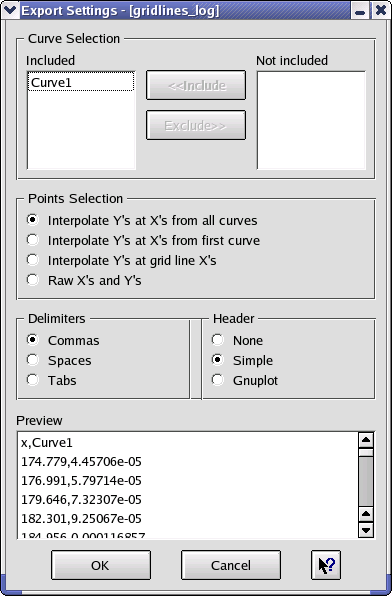Open the window menu arrow in title bar
The image size is (392, 596).
[x=9, y=10]
